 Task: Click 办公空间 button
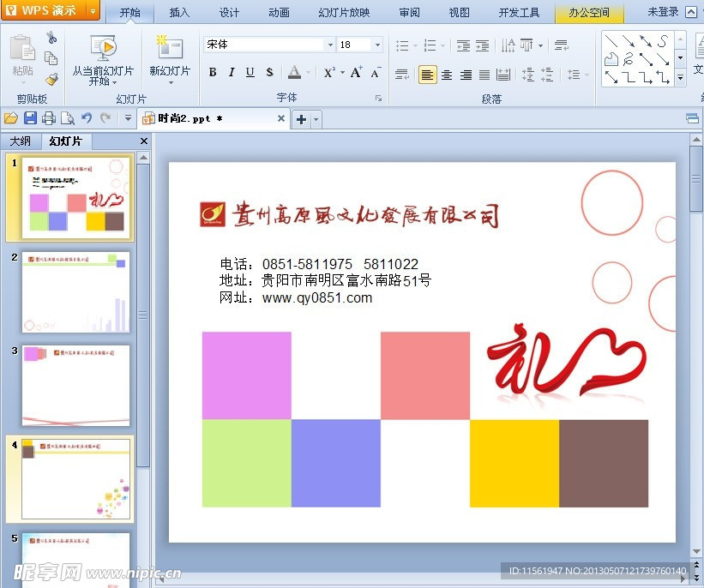pyautogui.click(x=589, y=12)
